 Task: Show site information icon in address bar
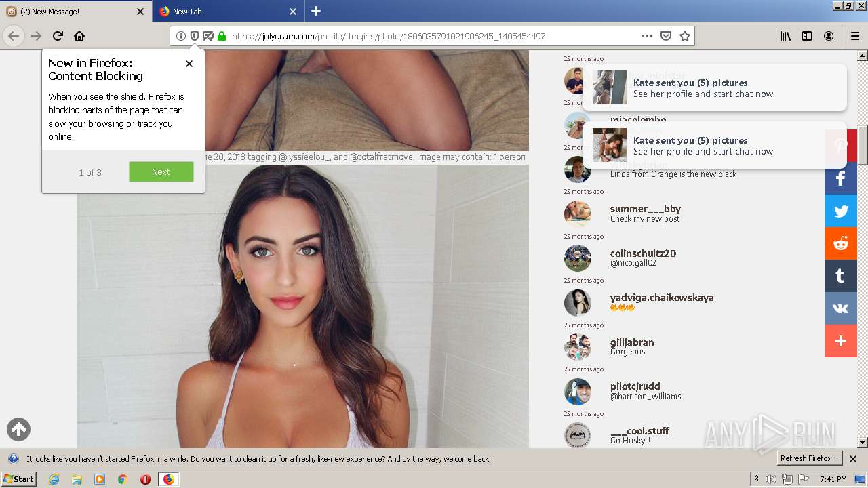tap(181, 36)
